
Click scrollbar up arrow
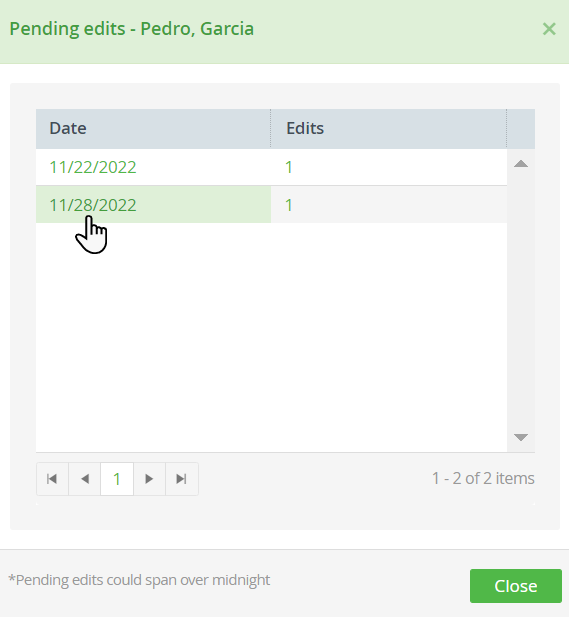click(521, 164)
